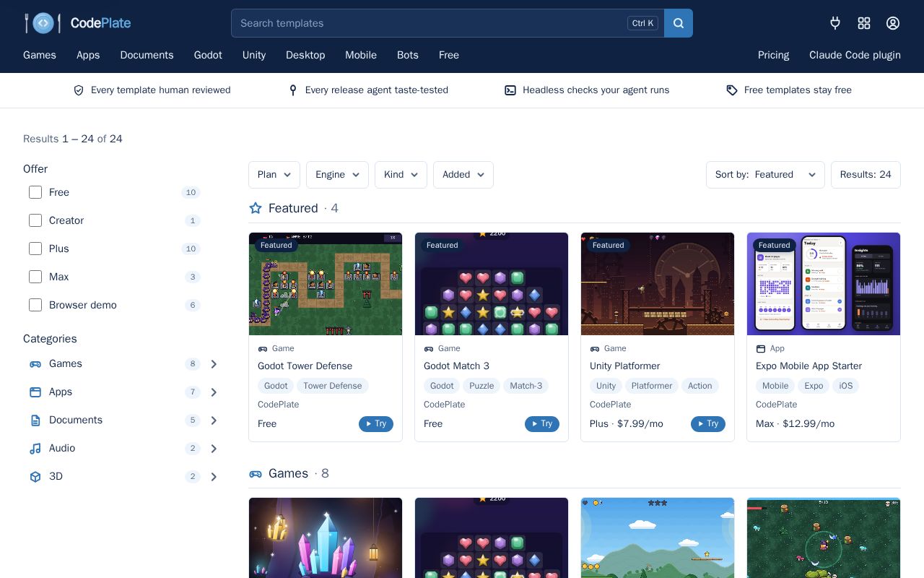Click the Audio music note icon
Screen dimensions: 924x578
click(x=35, y=449)
